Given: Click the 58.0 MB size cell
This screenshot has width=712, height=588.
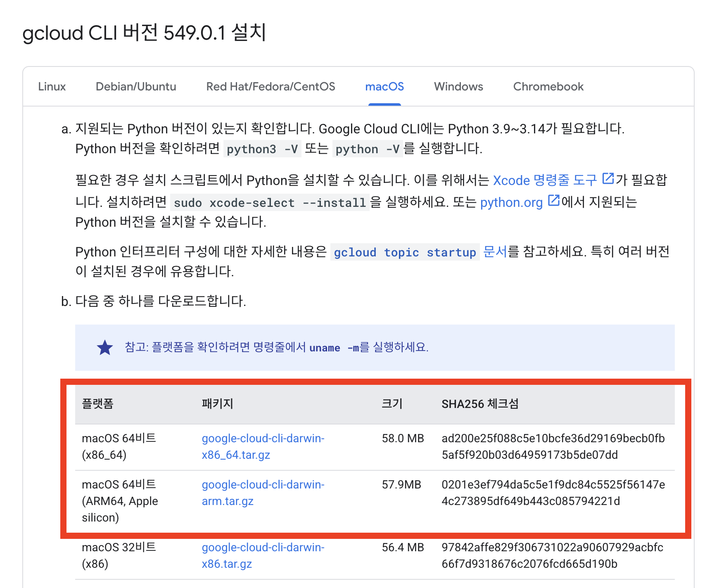Looking at the screenshot, I should [x=403, y=439].
